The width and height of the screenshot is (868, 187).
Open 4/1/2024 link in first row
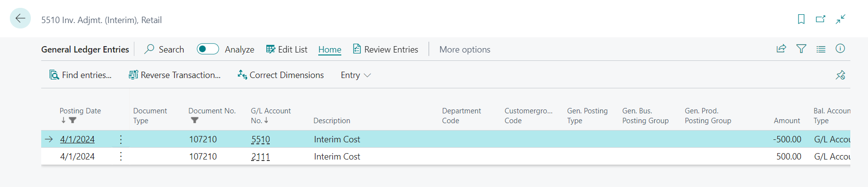[77, 139]
